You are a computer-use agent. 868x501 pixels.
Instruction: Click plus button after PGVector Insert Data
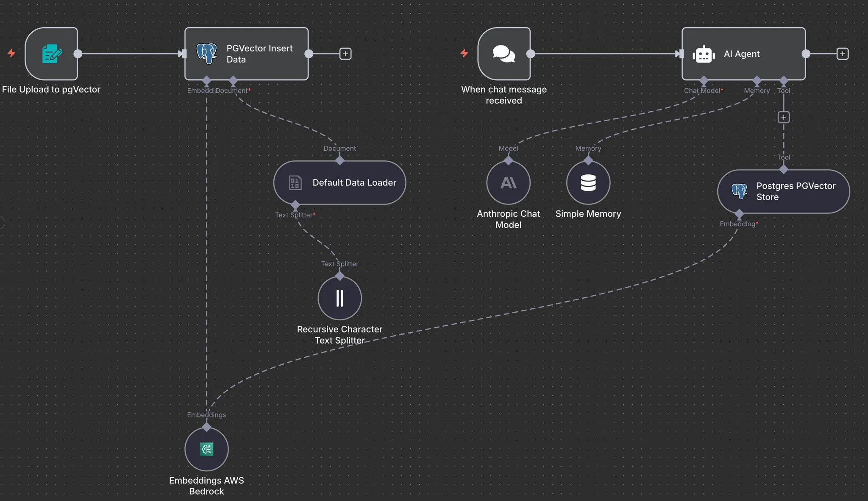[x=345, y=54]
